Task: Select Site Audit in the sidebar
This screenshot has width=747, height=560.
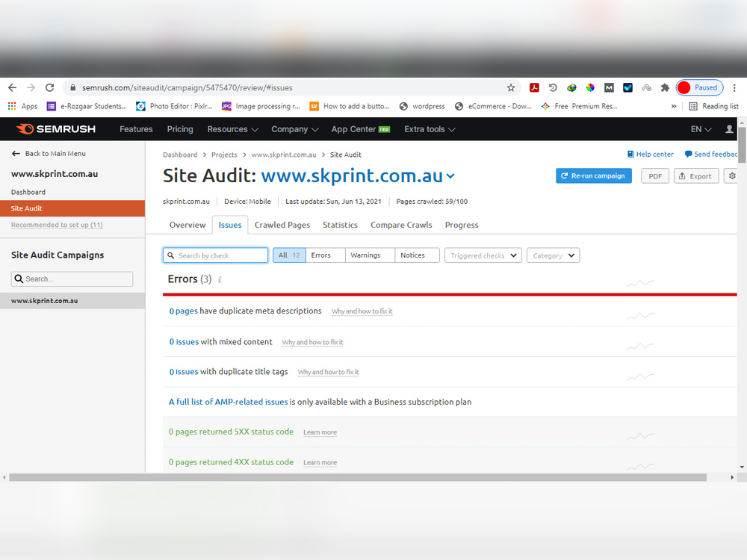Action: click(x=72, y=208)
